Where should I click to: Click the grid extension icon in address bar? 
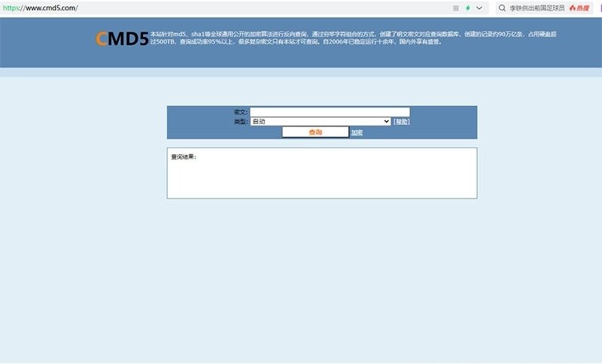456,8
